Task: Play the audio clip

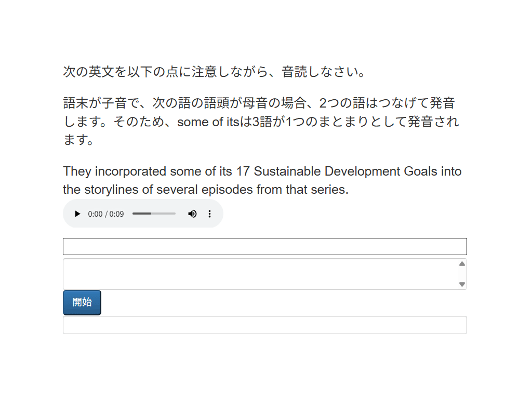Action: pyautogui.click(x=77, y=214)
